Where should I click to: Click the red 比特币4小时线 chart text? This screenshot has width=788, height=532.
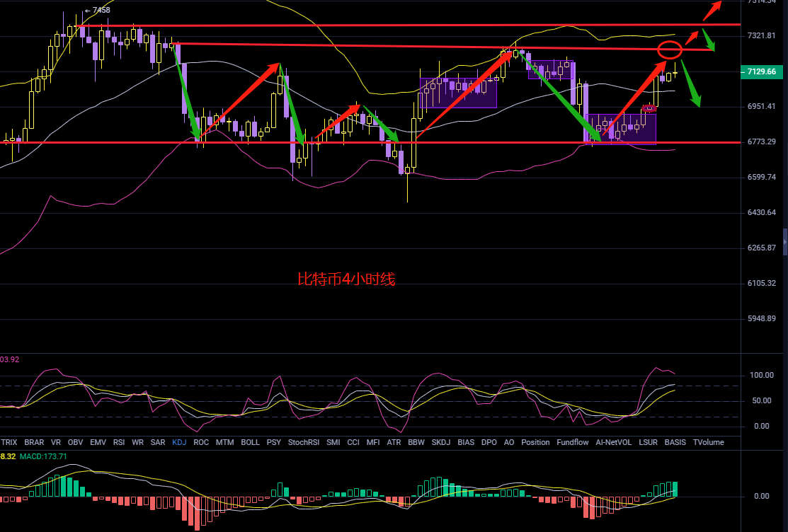click(x=346, y=279)
